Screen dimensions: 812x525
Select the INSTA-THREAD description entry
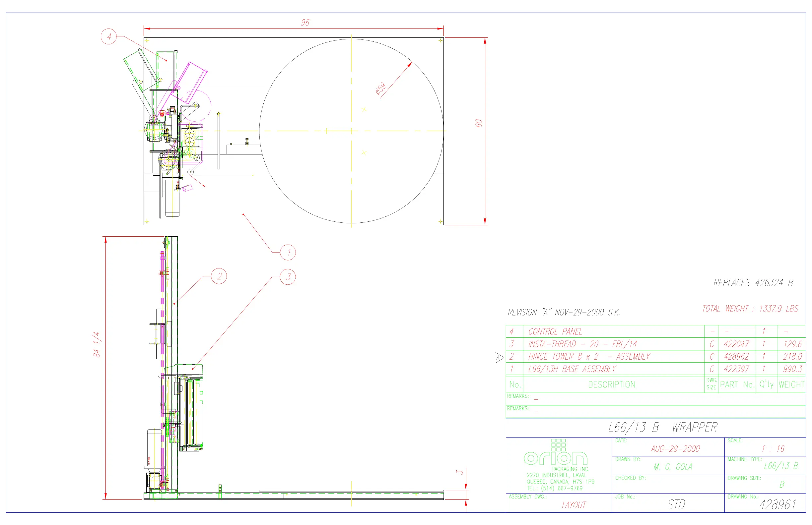(x=582, y=344)
